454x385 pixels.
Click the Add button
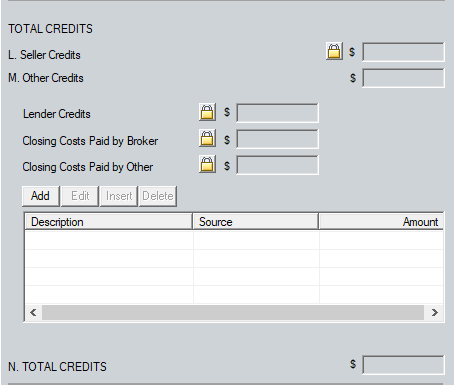[x=41, y=196]
